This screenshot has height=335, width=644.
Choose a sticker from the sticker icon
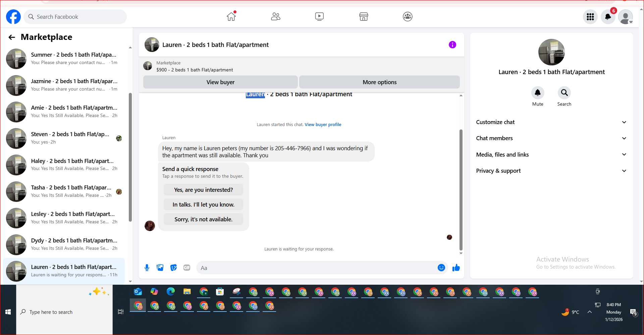coord(173,268)
